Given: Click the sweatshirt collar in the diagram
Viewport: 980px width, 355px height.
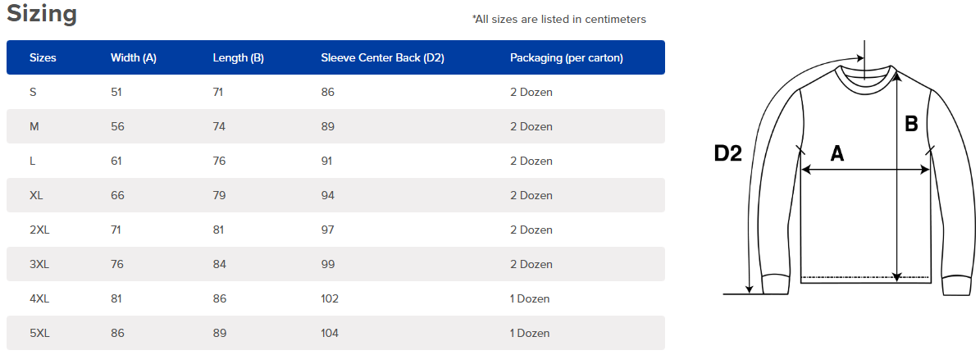Looking at the screenshot, I should click(x=865, y=79).
